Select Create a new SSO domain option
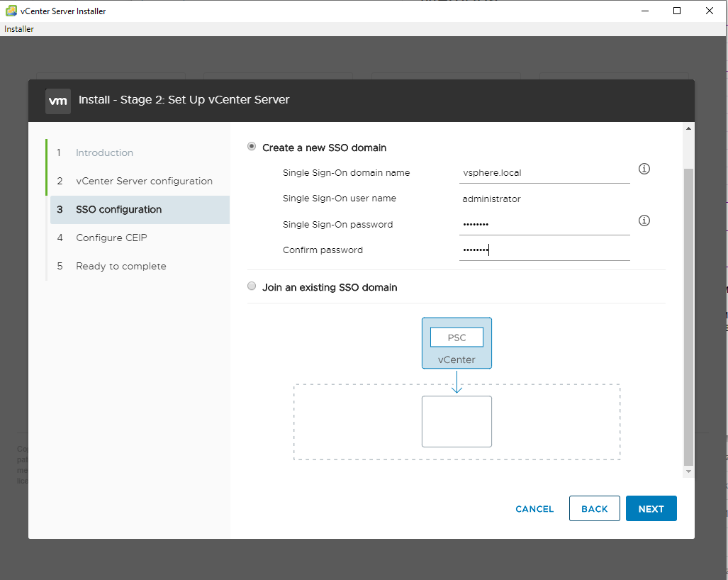This screenshot has height=580, width=728. coord(252,147)
